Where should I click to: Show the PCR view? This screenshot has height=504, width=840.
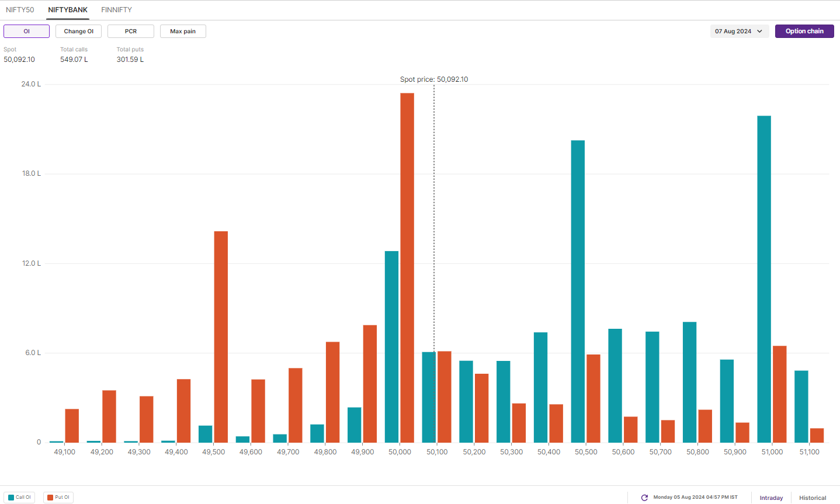pyautogui.click(x=131, y=32)
